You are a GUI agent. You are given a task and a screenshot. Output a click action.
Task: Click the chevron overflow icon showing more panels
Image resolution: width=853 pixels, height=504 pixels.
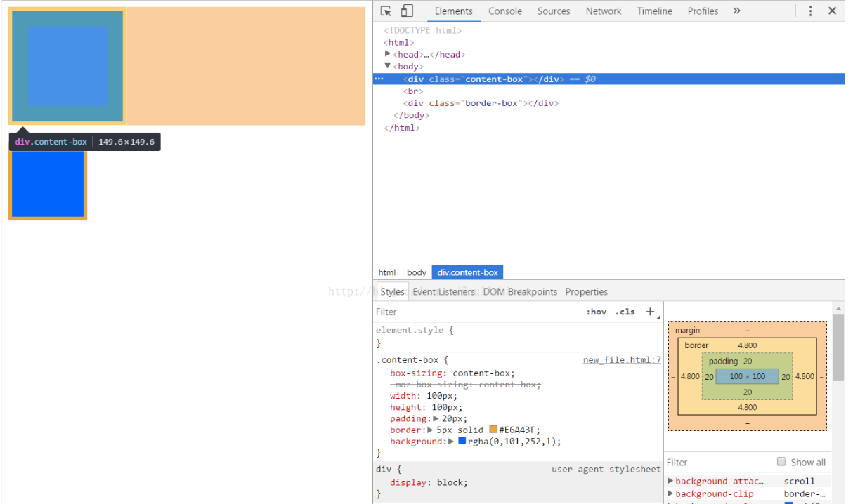[736, 11]
